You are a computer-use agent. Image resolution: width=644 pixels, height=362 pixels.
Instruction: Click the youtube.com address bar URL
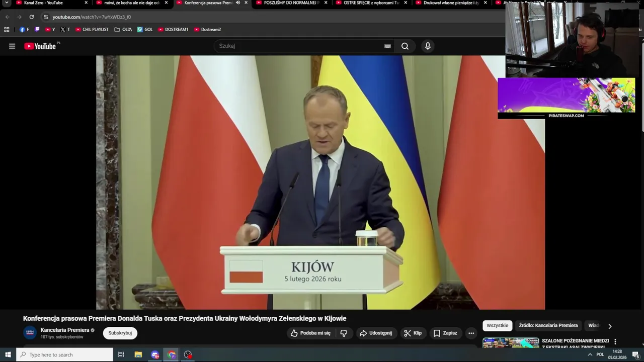[92, 17]
